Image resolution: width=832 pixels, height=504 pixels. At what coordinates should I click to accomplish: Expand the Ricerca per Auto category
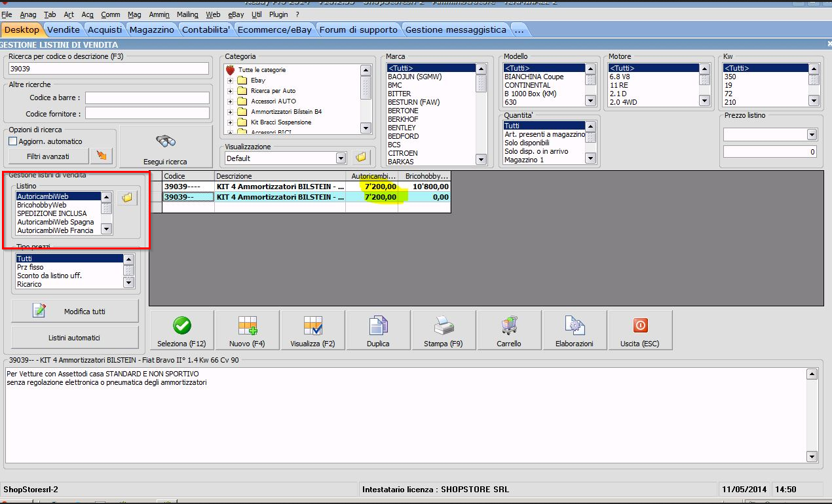pos(230,91)
